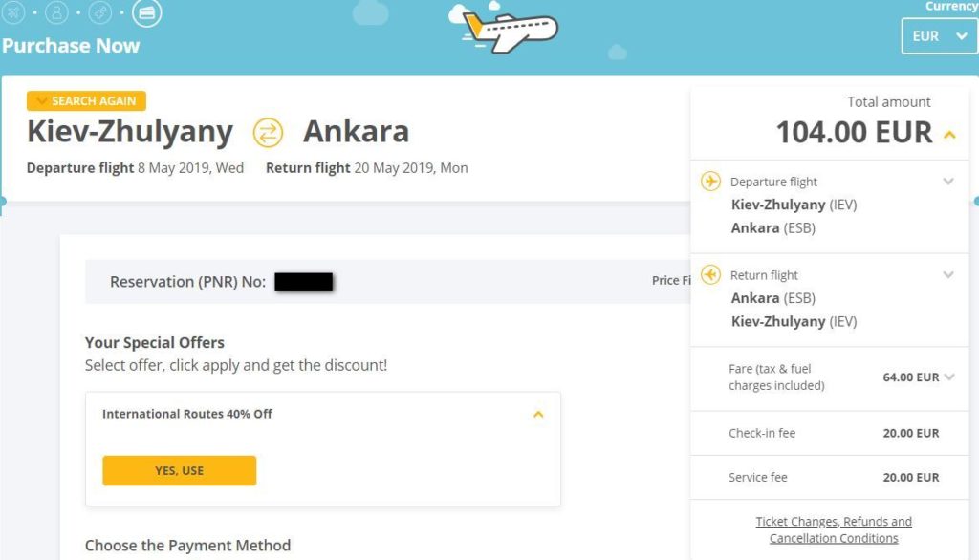Click the International Routes 40% Off title

187,414
